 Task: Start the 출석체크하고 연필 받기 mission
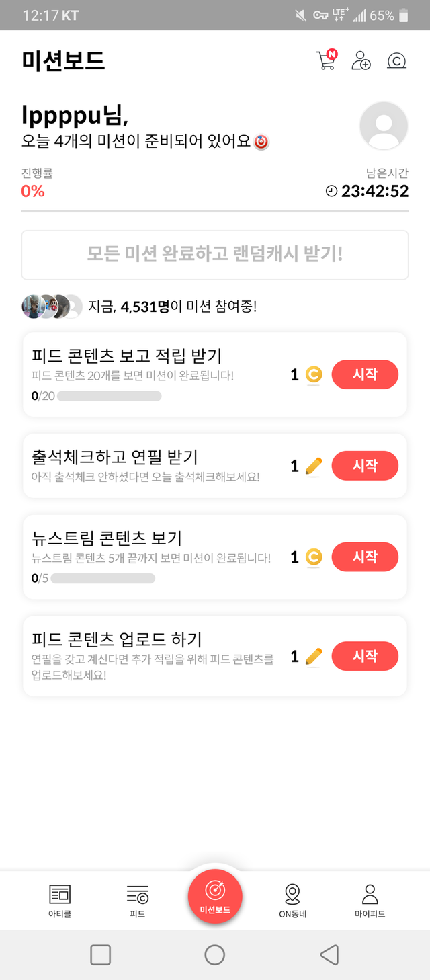[365, 466]
